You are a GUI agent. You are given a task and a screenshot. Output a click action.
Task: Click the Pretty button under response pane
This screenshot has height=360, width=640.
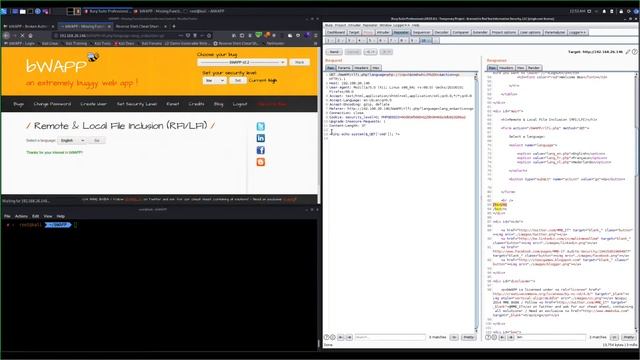(x=629, y=337)
